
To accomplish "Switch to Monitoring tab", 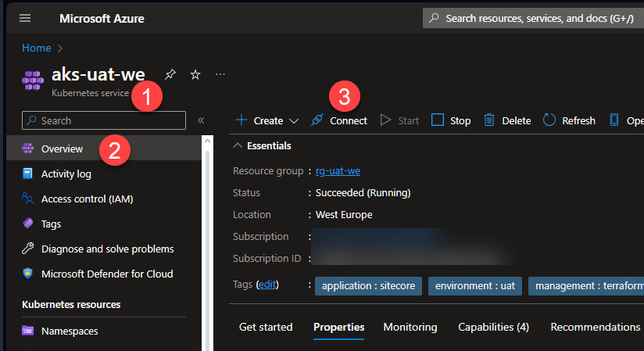I will click(410, 328).
